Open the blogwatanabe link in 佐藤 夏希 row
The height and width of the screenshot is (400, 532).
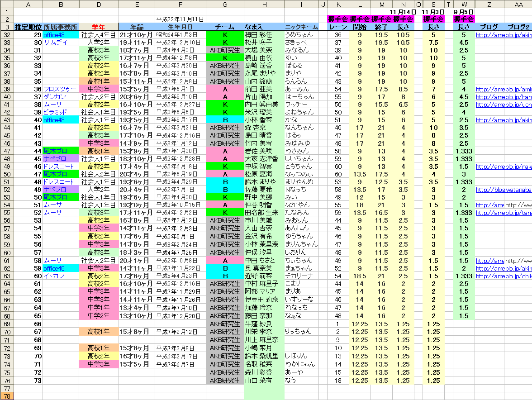(503, 190)
